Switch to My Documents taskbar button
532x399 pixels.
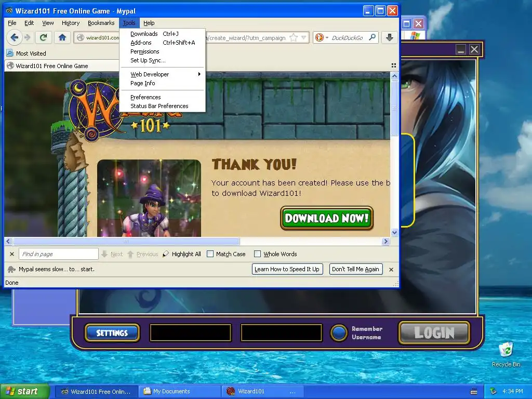tap(179, 392)
